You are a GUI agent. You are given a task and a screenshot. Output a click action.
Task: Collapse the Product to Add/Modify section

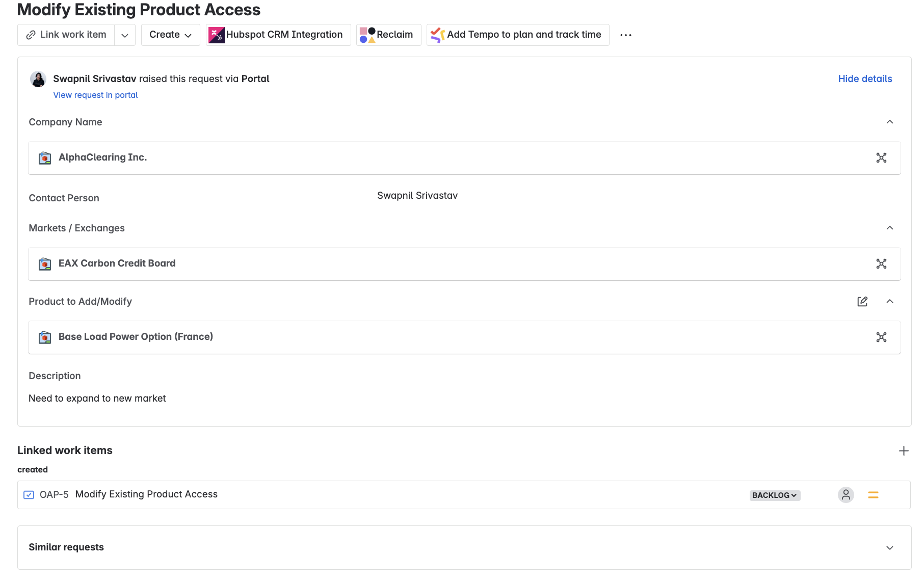(x=890, y=301)
